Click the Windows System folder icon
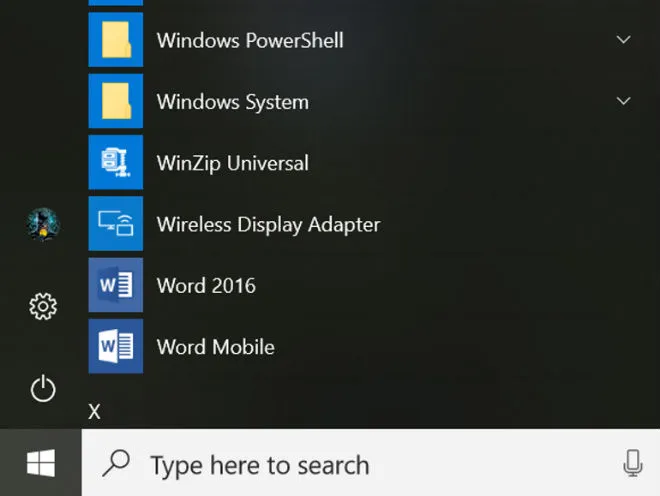 point(116,102)
